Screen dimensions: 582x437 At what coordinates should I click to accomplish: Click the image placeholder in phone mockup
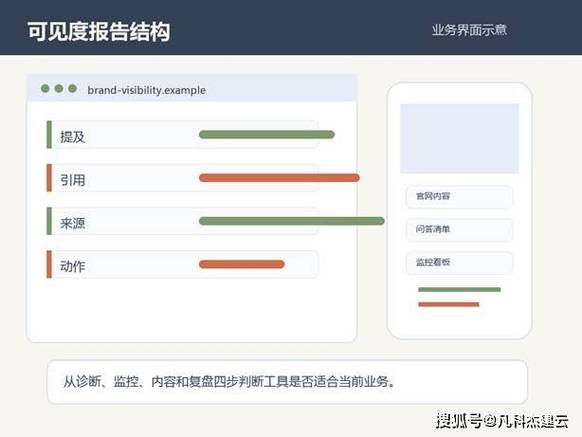(x=460, y=138)
